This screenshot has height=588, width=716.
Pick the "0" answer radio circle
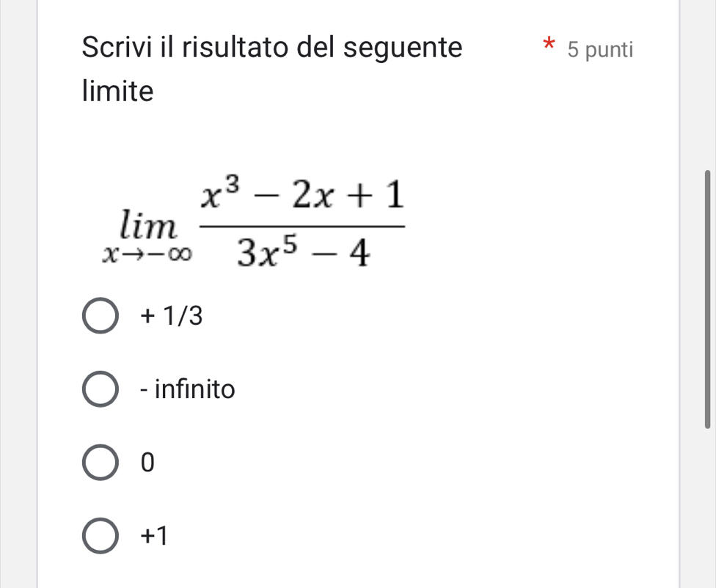tap(100, 463)
